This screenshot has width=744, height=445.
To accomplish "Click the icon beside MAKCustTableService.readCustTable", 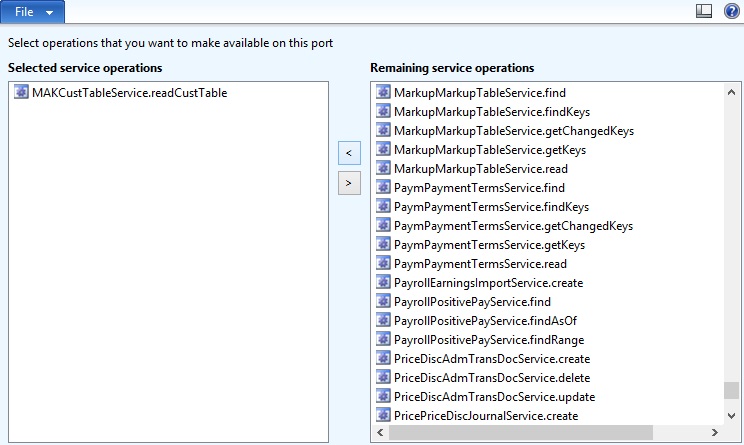I will point(22,93).
